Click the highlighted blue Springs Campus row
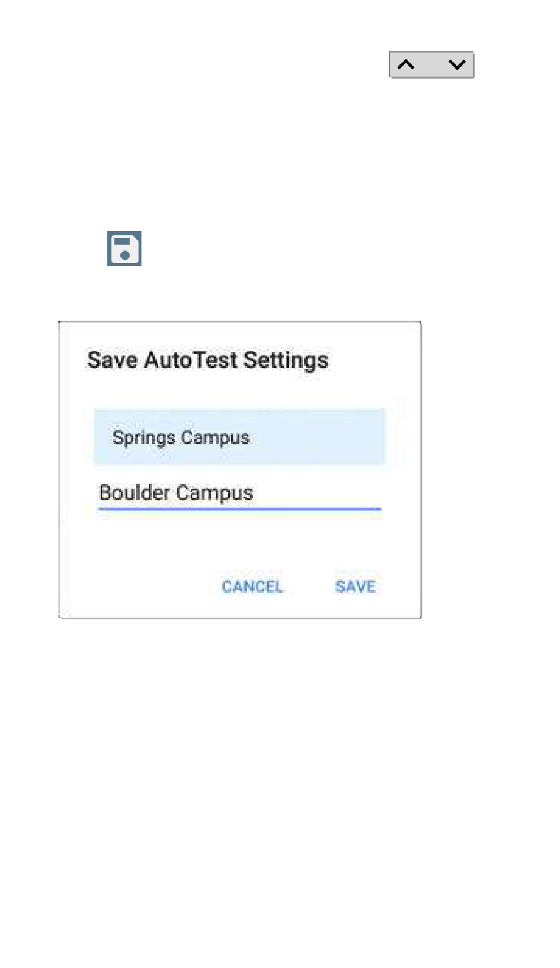 click(239, 437)
